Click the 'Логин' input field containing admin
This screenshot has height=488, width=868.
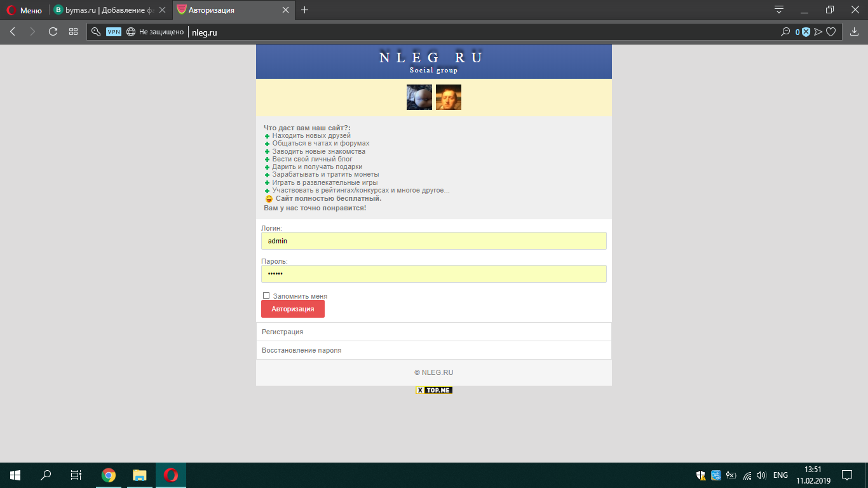[x=433, y=241]
